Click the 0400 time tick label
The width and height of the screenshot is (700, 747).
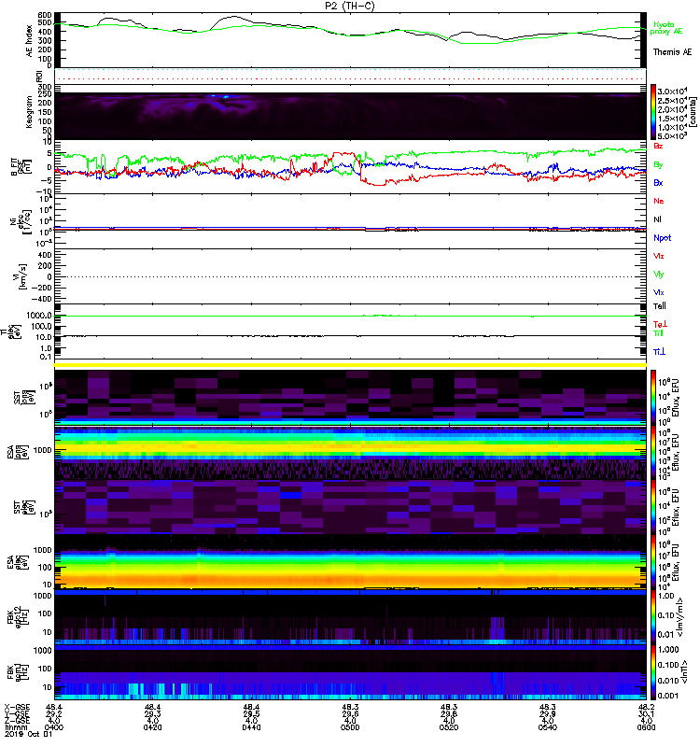(x=54, y=727)
